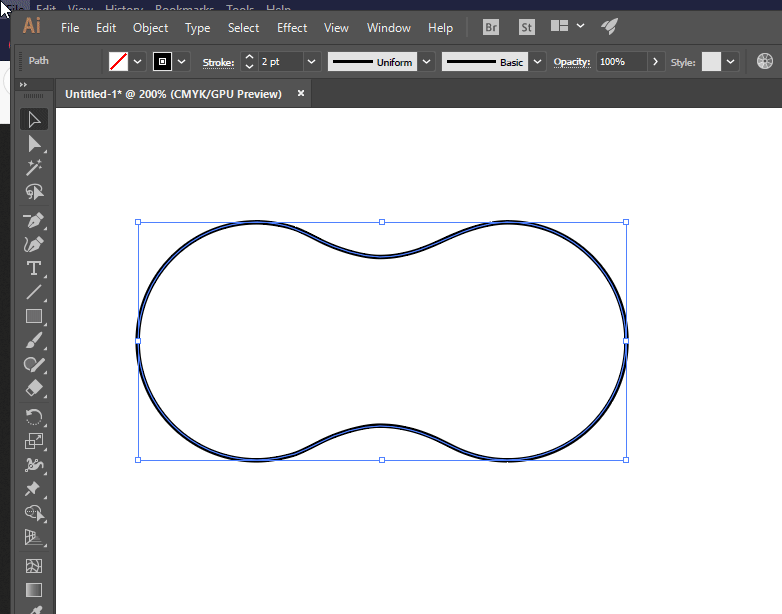Click the Basic brush definition box
Image resolution: width=782 pixels, height=614 pixels.
[485, 62]
